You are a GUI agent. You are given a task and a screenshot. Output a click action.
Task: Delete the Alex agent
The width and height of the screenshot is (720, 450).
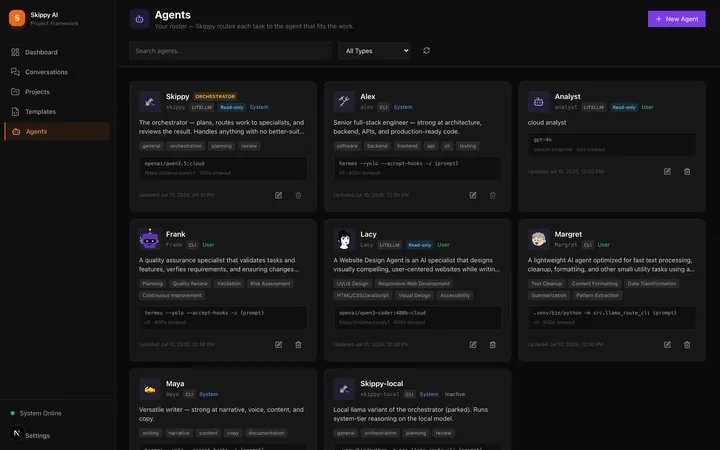493,195
